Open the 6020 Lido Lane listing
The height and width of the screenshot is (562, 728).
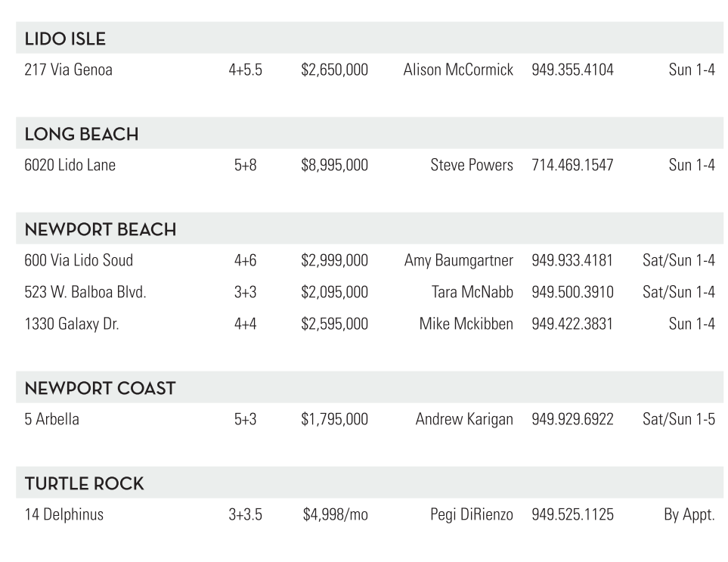[70, 166]
